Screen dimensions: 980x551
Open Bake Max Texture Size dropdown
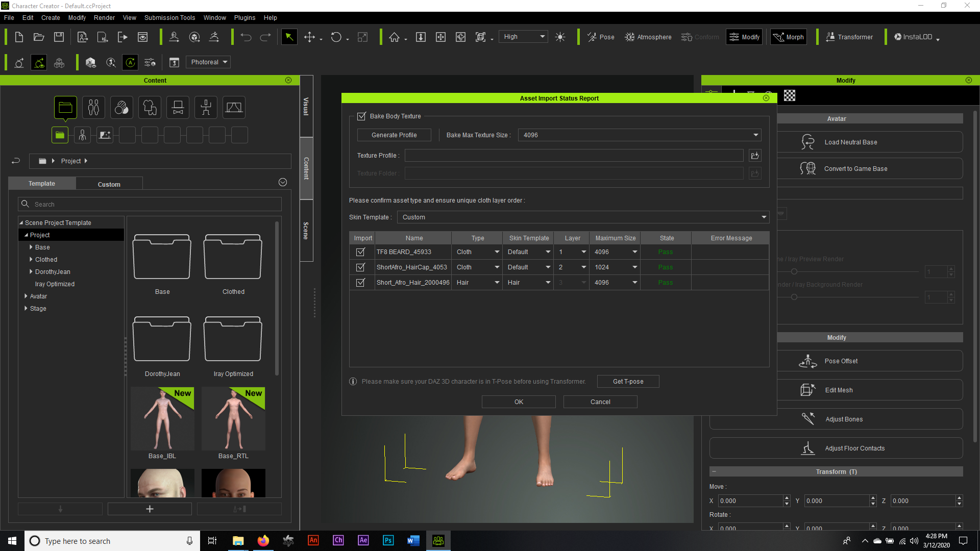click(640, 135)
